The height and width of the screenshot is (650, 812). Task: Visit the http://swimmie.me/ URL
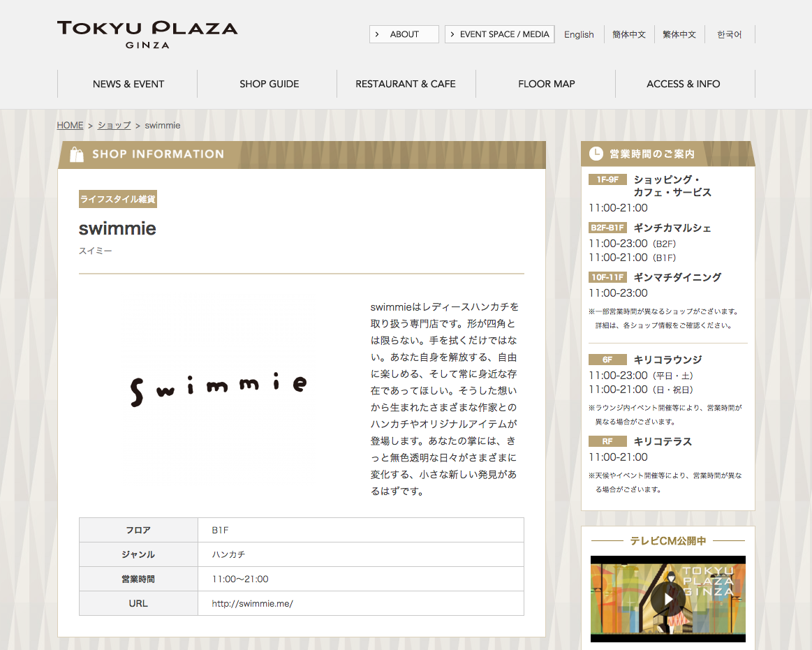[x=252, y=603]
